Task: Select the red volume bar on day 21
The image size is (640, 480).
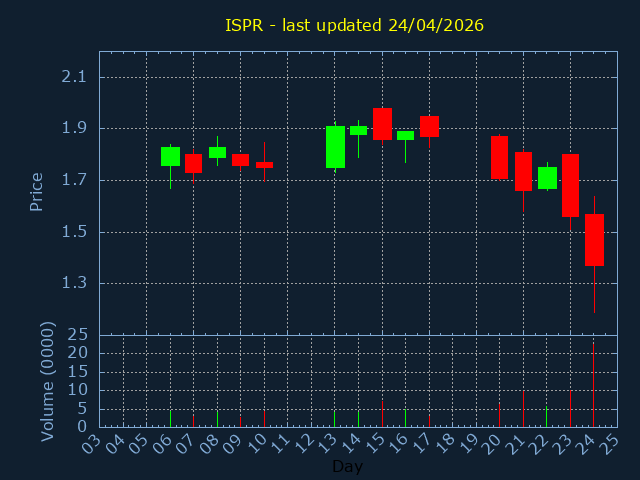Action: click(x=523, y=409)
